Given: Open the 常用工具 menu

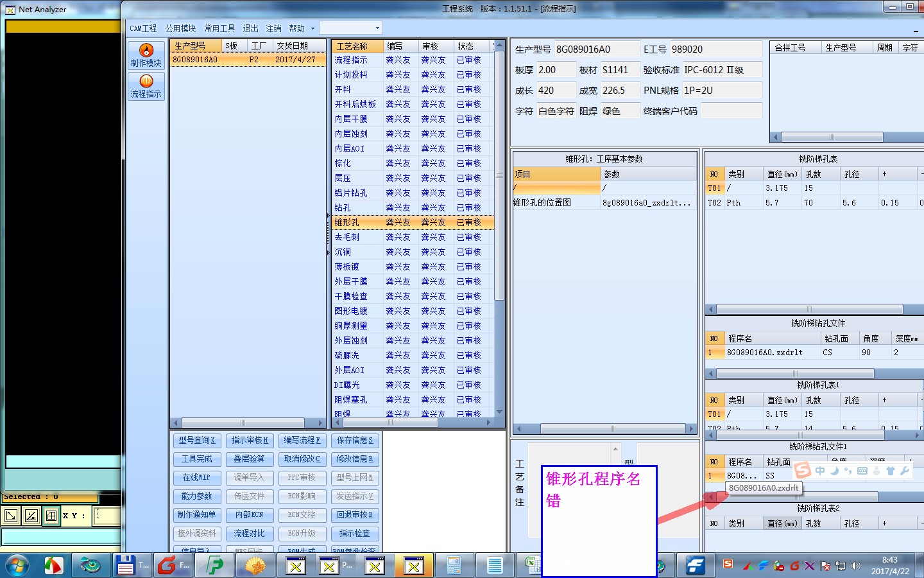Looking at the screenshot, I should pyautogui.click(x=219, y=28).
